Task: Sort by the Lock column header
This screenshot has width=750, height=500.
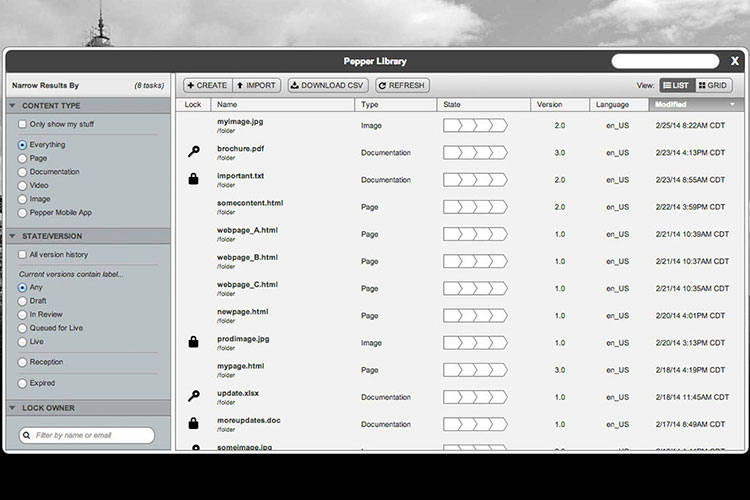Action: 193,104
